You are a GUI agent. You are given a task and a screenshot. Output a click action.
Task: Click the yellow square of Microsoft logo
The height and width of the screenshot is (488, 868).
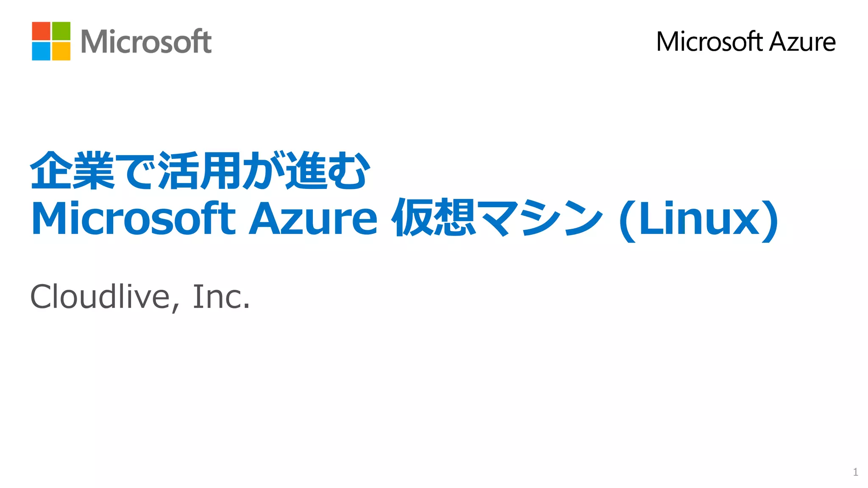pos(61,51)
